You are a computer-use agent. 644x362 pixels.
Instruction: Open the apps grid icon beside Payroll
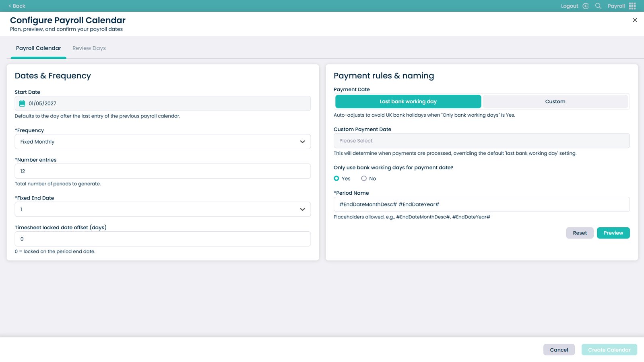point(632,6)
